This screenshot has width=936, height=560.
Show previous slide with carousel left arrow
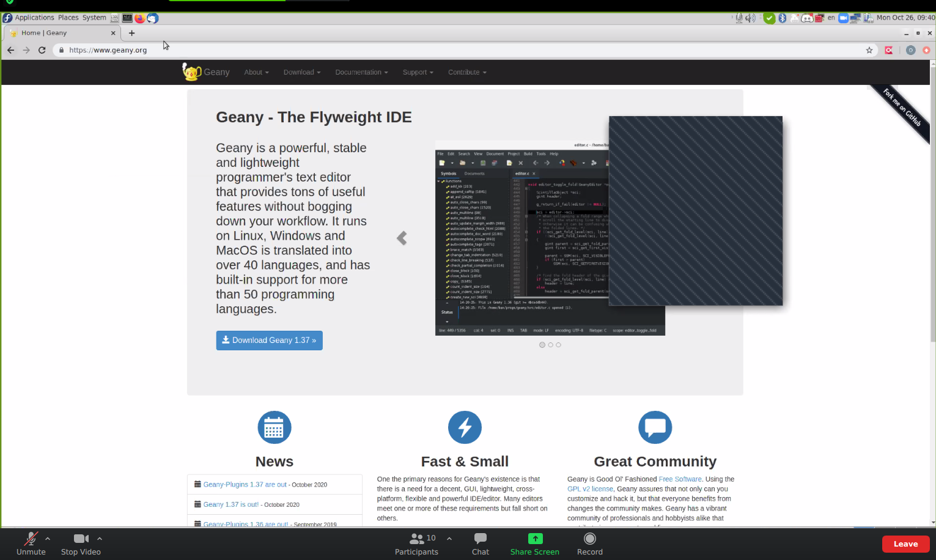pos(402,238)
